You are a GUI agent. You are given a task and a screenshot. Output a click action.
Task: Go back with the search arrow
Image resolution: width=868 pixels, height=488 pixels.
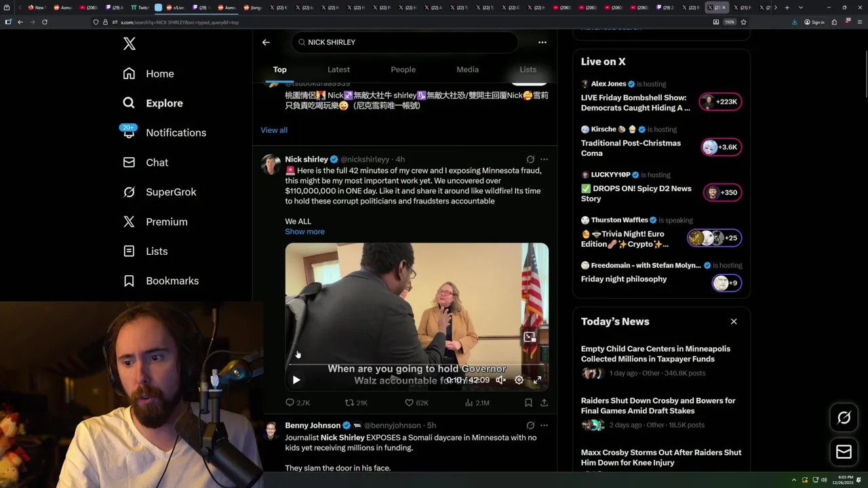pos(266,42)
